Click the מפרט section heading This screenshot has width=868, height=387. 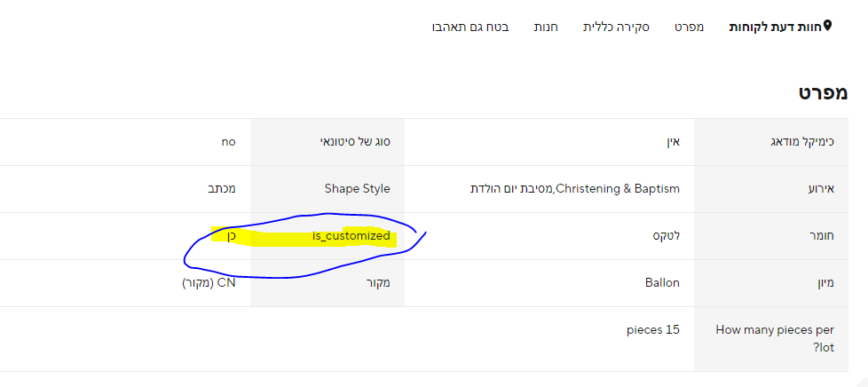[x=823, y=93]
